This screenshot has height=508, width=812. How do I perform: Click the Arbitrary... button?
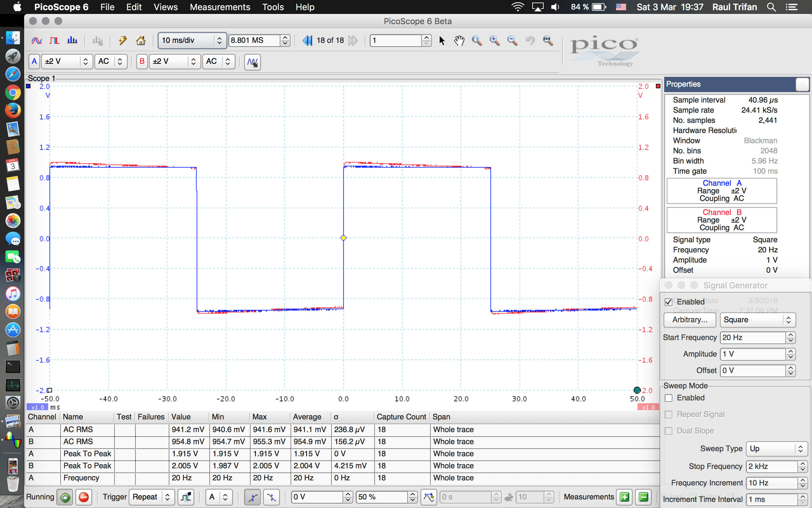pyautogui.click(x=690, y=320)
